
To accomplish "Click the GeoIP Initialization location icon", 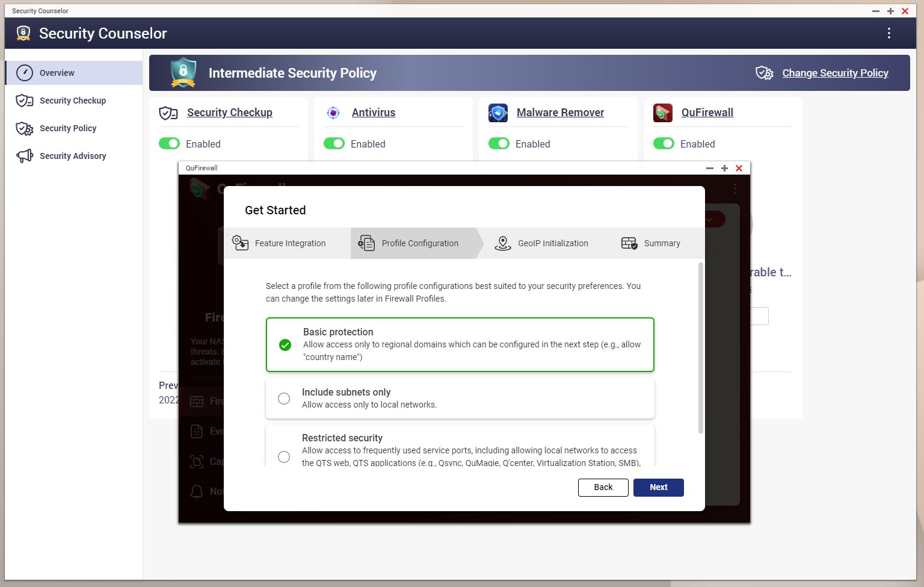I will [x=502, y=243].
